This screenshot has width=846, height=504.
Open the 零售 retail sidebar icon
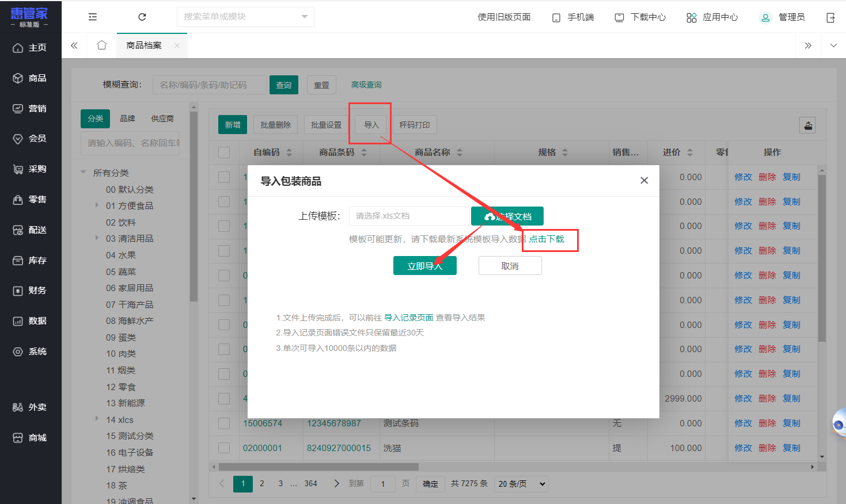18,200
